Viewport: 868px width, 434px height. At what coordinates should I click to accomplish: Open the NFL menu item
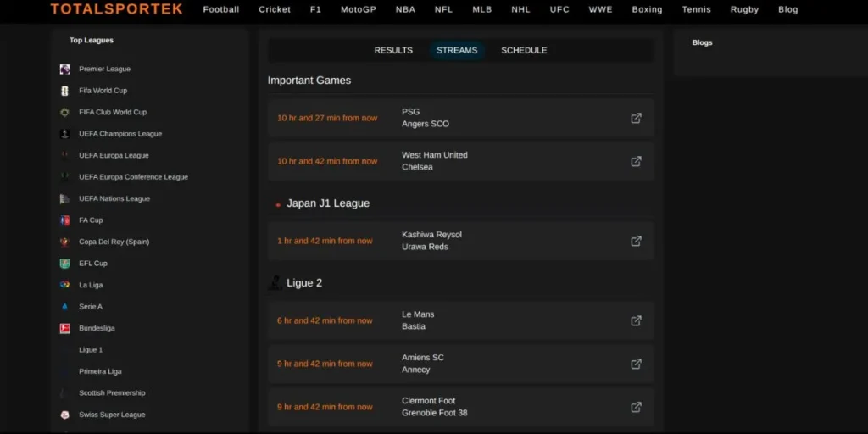[443, 9]
